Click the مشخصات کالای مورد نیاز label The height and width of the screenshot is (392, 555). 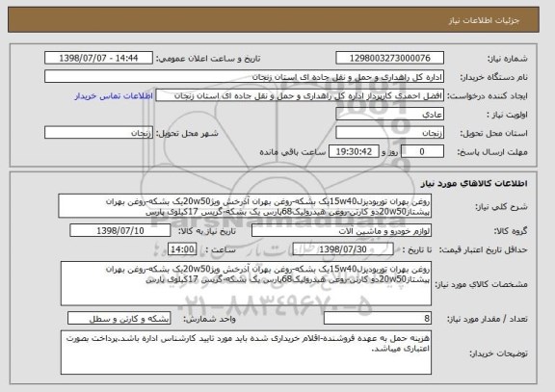(481, 284)
